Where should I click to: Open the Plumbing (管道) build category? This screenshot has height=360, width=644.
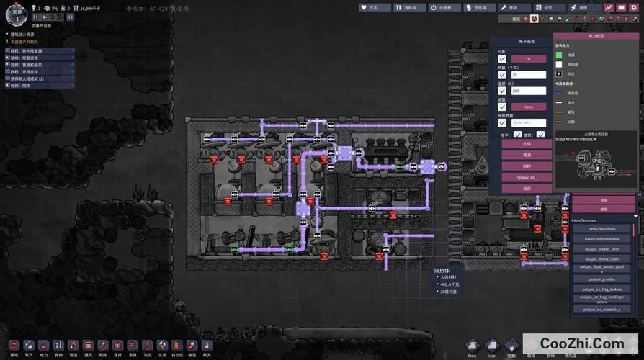tap(73, 346)
